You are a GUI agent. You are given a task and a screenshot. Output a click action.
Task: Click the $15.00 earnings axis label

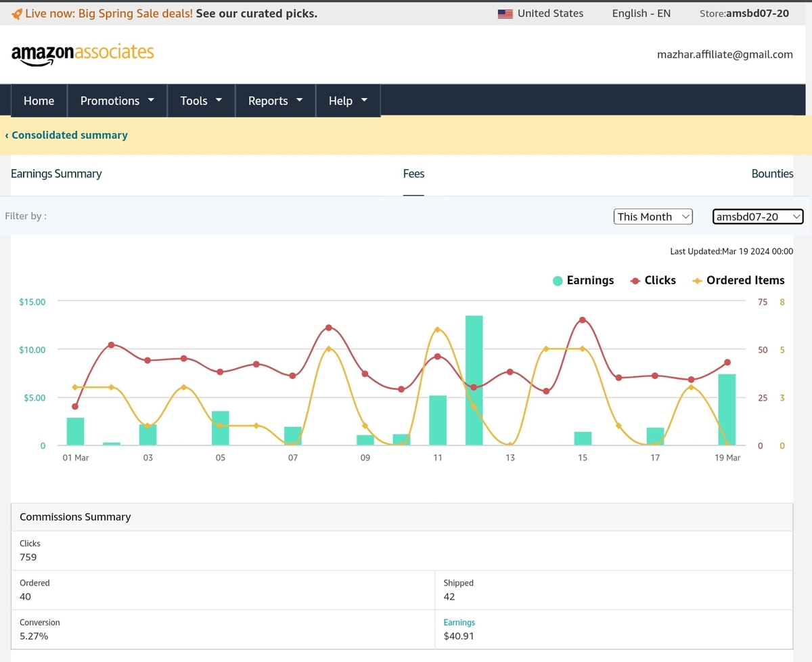[x=32, y=302]
